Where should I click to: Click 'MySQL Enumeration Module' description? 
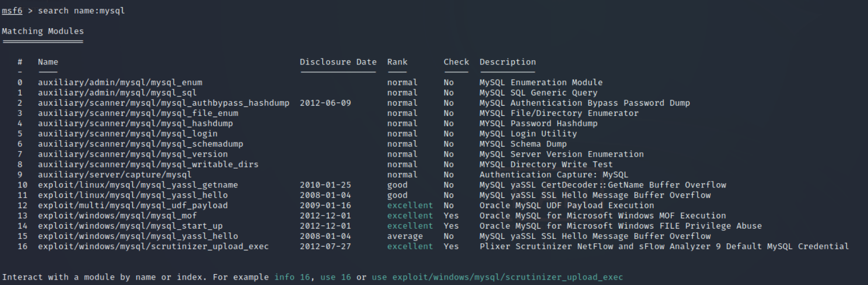pos(541,83)
